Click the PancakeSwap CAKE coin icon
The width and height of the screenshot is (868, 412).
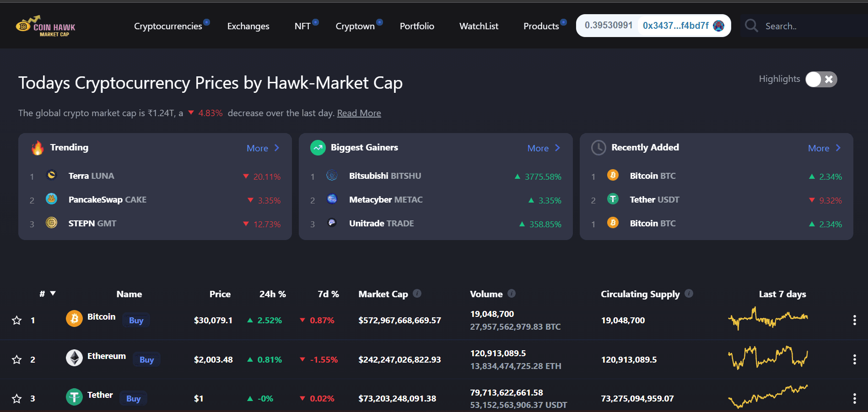point(52,199)
